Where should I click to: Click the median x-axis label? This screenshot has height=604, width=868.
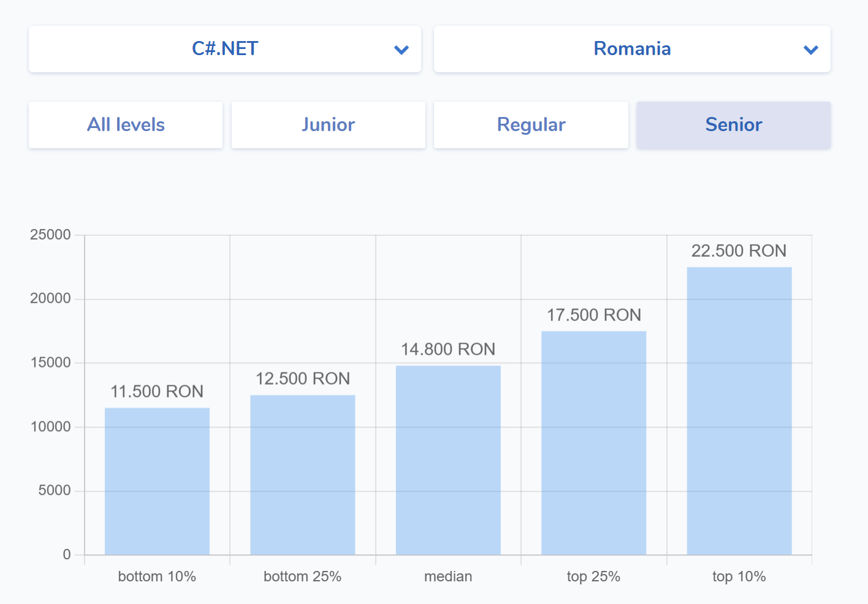(x=448, y=576)
